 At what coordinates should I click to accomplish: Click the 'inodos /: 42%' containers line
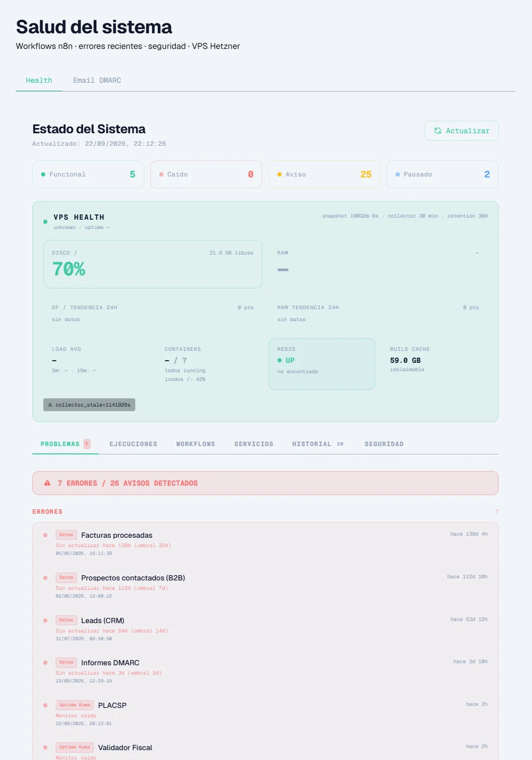point(185,379)
